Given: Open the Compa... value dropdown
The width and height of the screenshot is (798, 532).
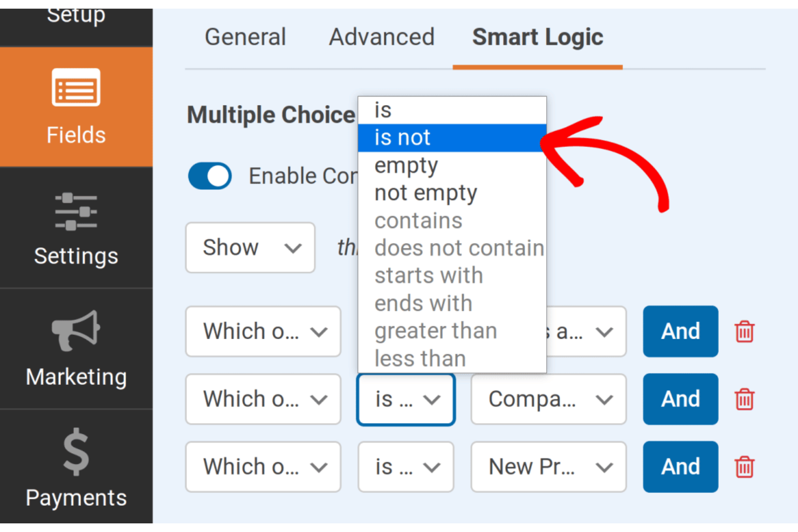Looking at the screenshot, I should coord(548,399).
